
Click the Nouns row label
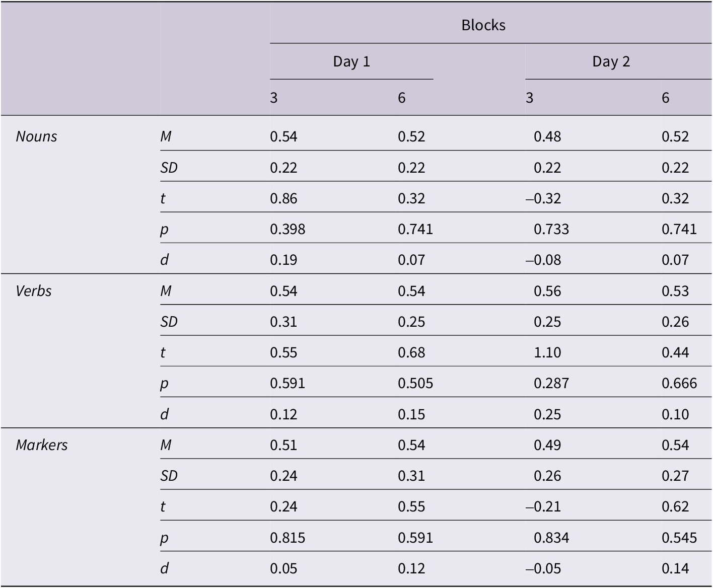tap(36, 136)
